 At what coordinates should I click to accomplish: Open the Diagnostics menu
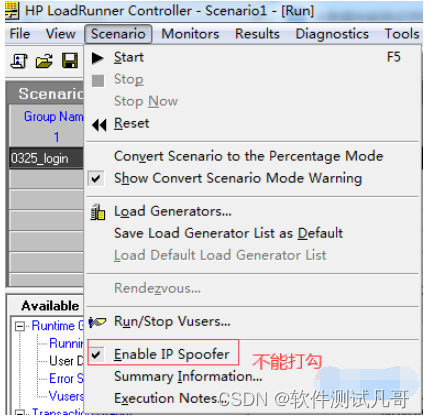[x=332, y=34]
